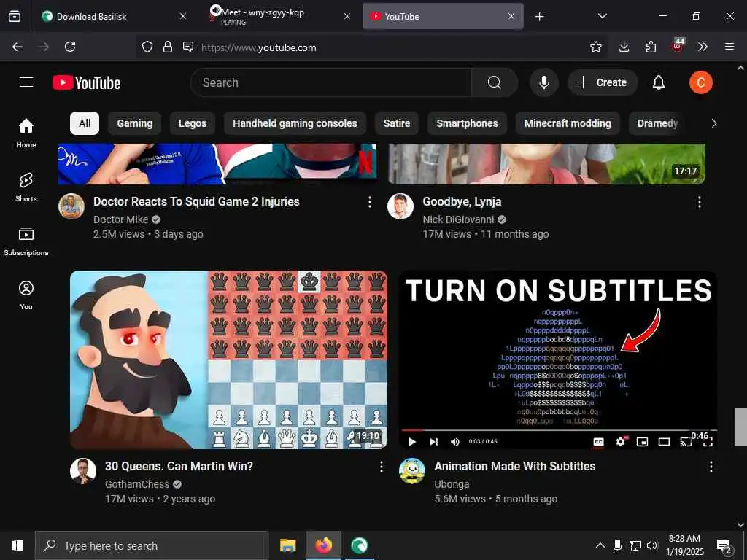
Task: Open a new browser tab
Action: pyautogui.click(x=539, y=17)
